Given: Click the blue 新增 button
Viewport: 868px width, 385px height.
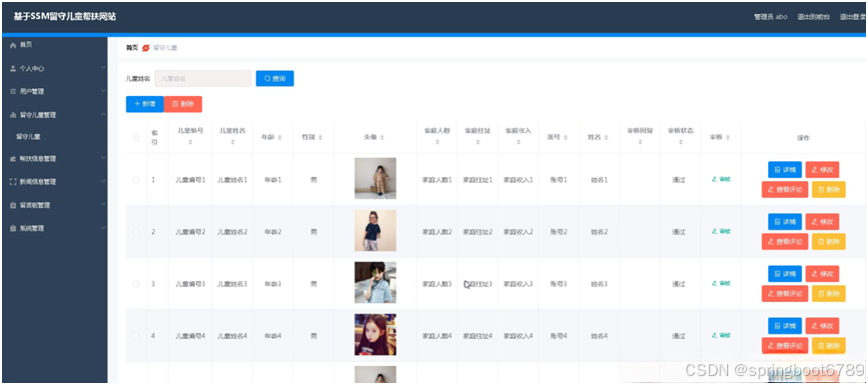Looking at the screenshot, I should 145,104.
